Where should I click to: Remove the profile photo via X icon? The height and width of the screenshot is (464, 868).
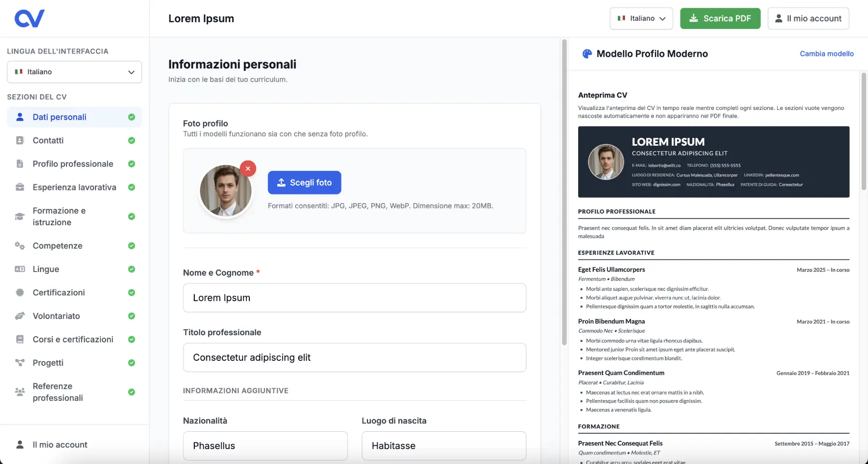[x=248, y=168]
